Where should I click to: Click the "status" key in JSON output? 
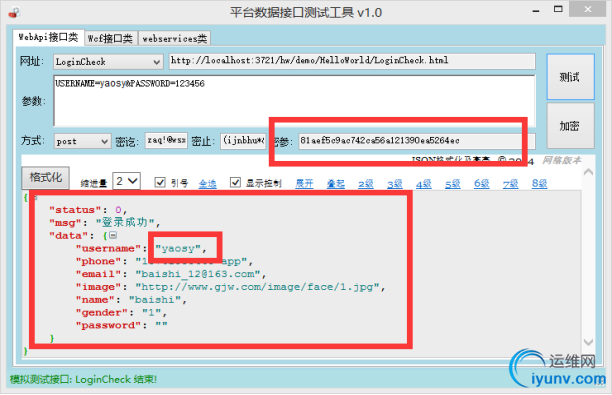click(75, 210)
